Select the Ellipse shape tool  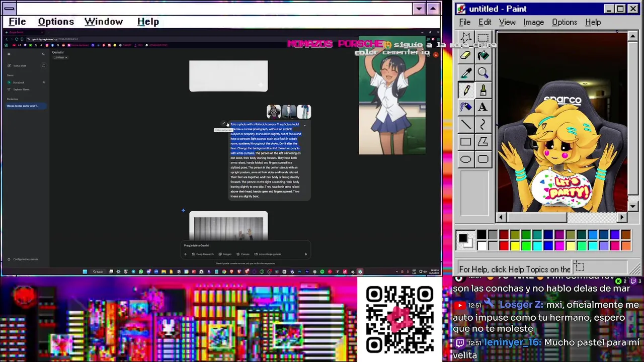466,159
